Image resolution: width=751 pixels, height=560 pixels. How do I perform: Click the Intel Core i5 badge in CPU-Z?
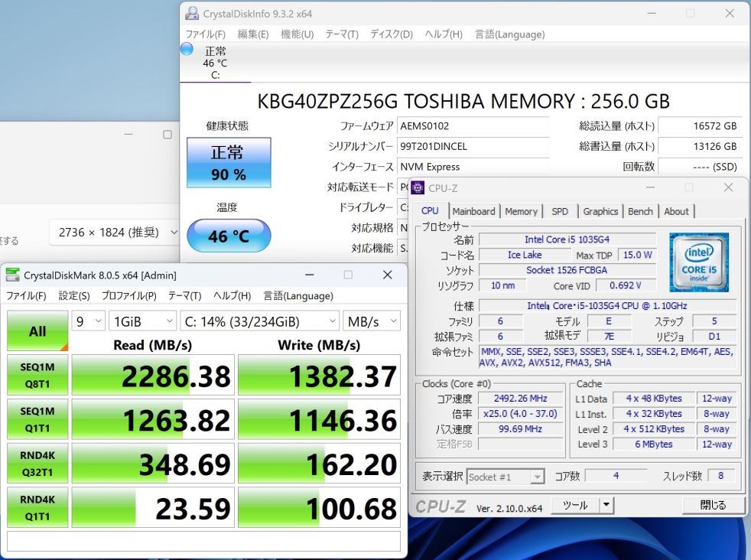[x=698, y=262]
